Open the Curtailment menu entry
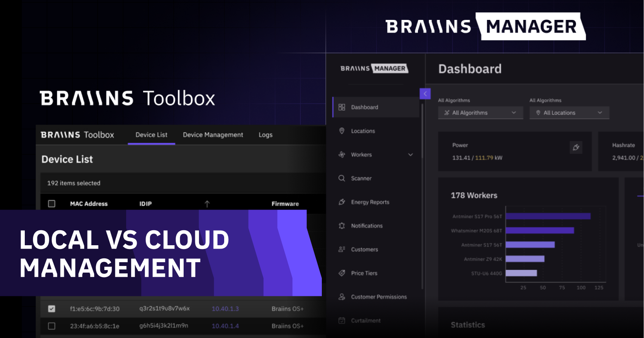The width and height of the screenshot is (644, 338). tap(365, 320)
